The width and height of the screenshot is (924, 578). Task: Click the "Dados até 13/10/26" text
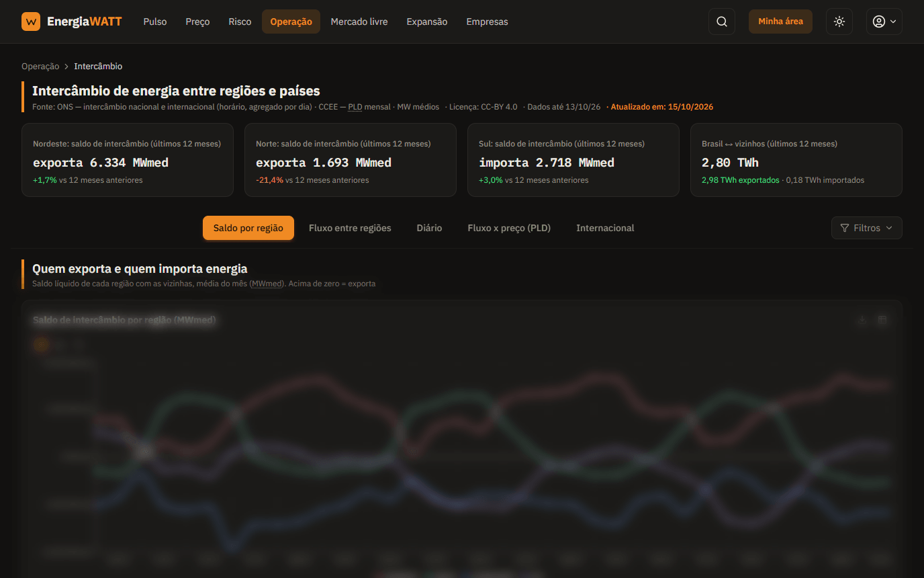pyautogui.click(x=564, y=107)
